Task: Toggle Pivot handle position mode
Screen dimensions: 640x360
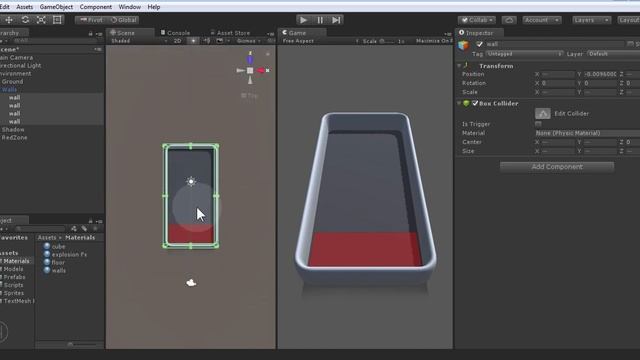Action: [91, 20]
